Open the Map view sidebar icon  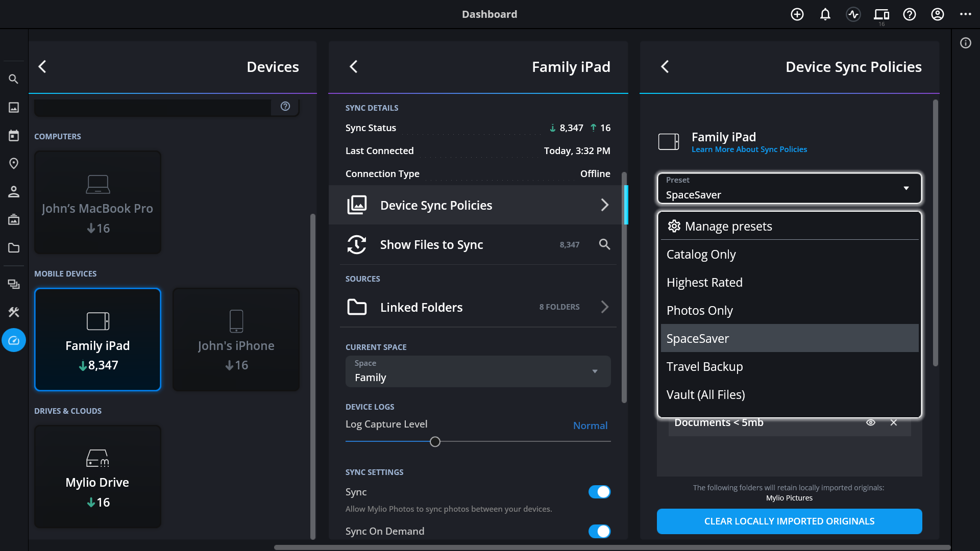(x=14, y=163)
